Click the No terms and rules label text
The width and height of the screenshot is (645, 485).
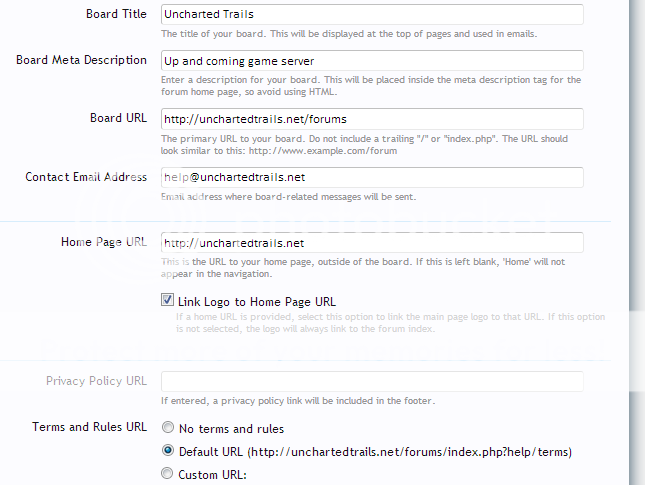pyautogui.click(x=231, y=429)
